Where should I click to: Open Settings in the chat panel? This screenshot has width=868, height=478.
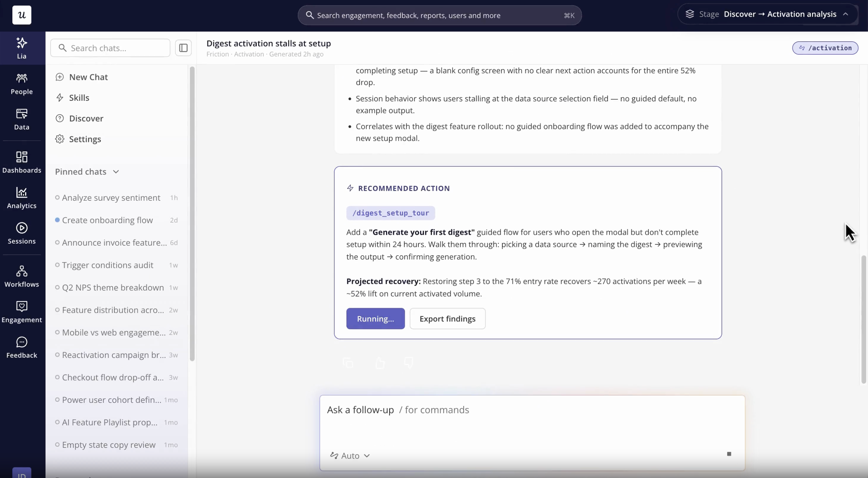[x=79, y=139]
